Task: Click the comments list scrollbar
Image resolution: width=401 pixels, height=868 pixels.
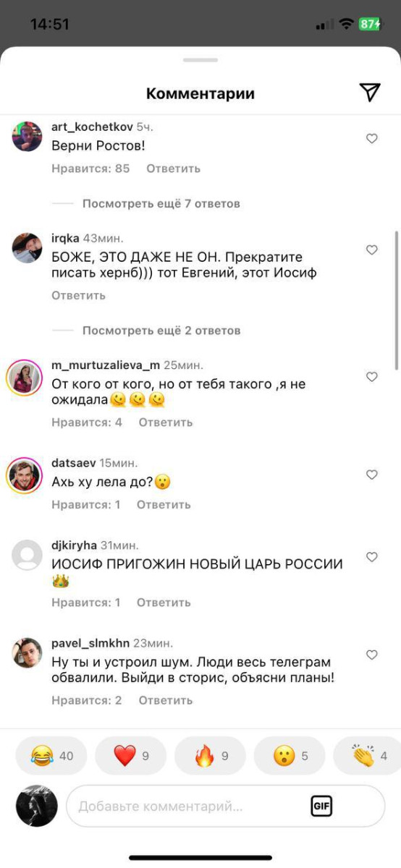Action: pos(396,300)
